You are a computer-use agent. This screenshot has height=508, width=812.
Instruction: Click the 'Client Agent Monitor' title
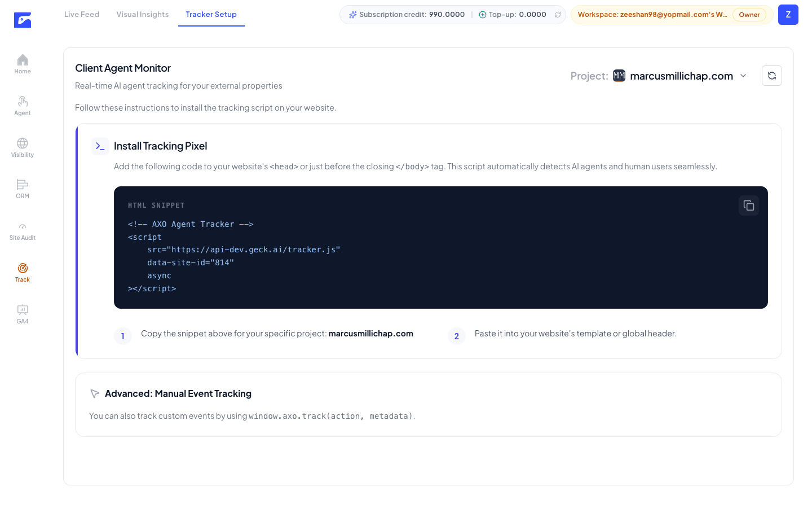pyautogui.click(x=123, y=68)
